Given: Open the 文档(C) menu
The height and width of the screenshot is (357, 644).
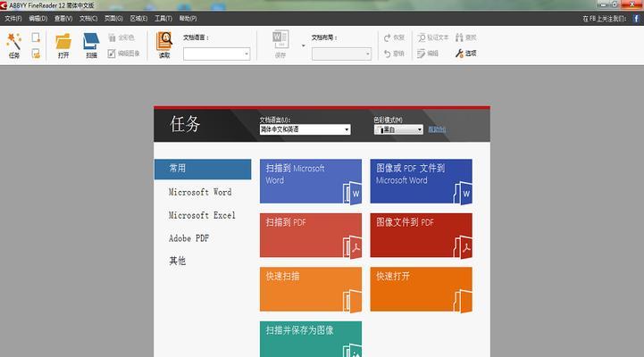Looking at the screenshot, I should click(88, 19).
